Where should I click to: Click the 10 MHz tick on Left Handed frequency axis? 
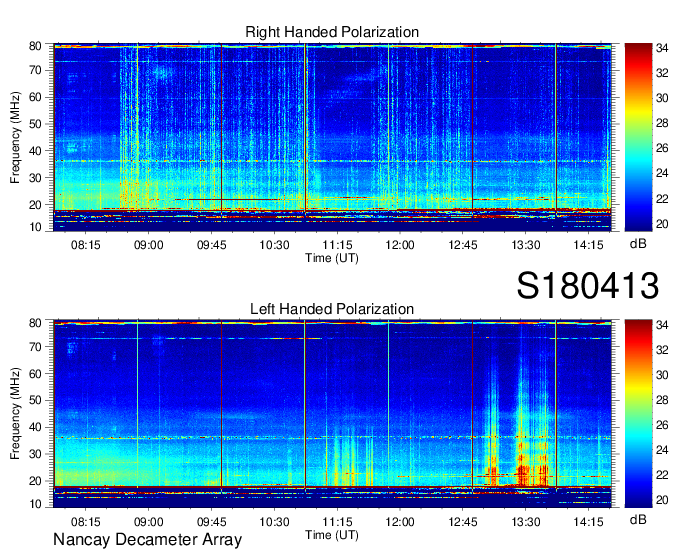35,504
